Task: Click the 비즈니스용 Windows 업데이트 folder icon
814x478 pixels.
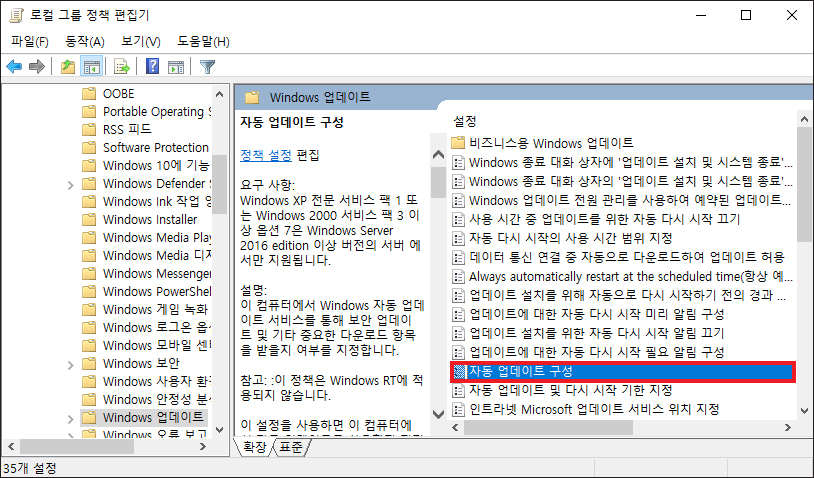Action: [x=458, y=143]
